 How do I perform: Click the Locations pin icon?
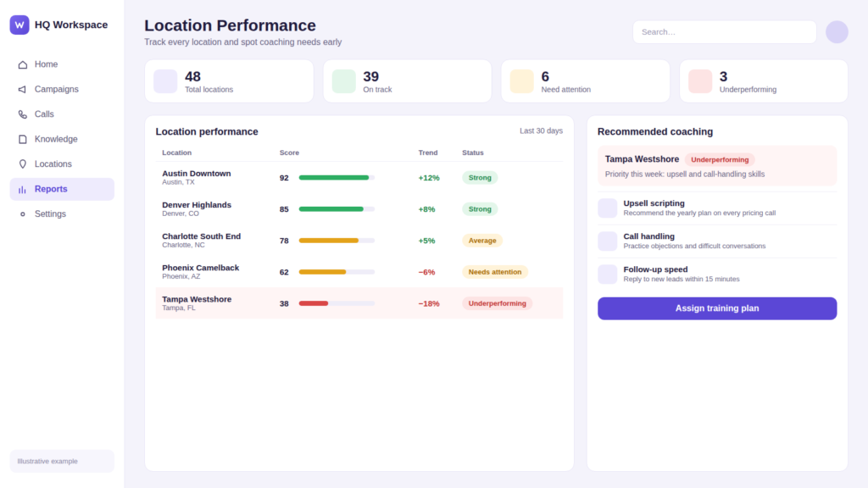(23, 164)
